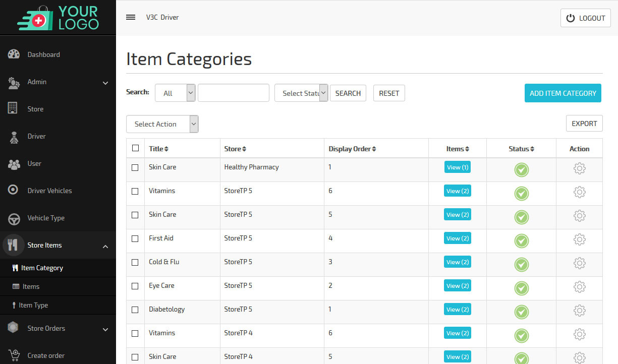Image resolution: width=618 pixels, height=364 pixels.
Task: Click the Vehicle Type steering wheel icon
Action: (14, 219)
